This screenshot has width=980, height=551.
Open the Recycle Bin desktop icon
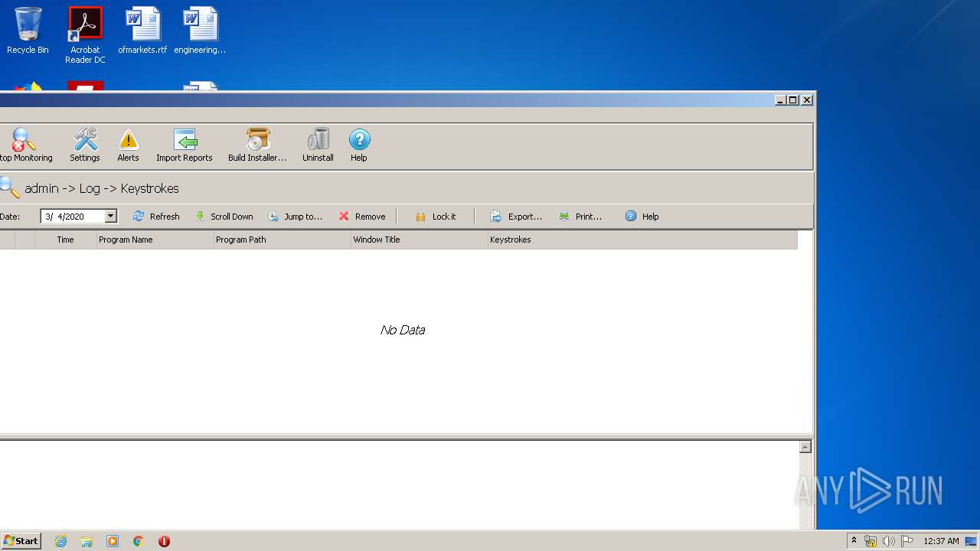click(28, 31)
